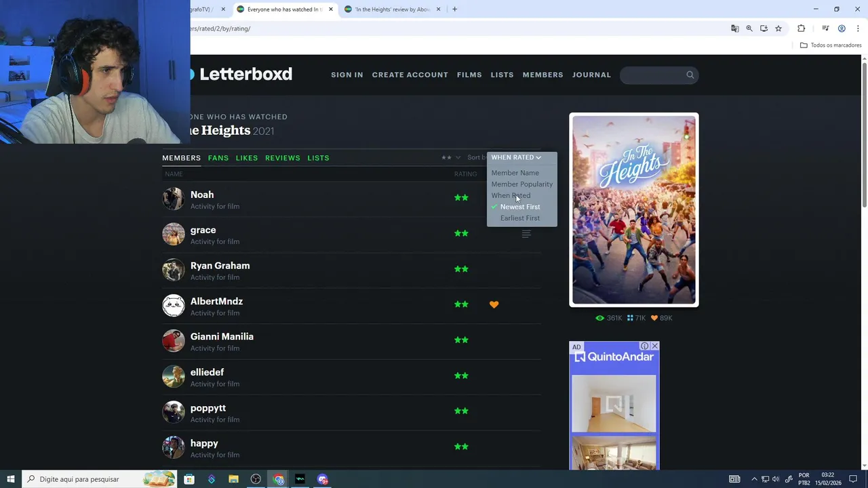Open Noah's profile
The height and width of the screenshot is (488, 868).
coord(202,195)
